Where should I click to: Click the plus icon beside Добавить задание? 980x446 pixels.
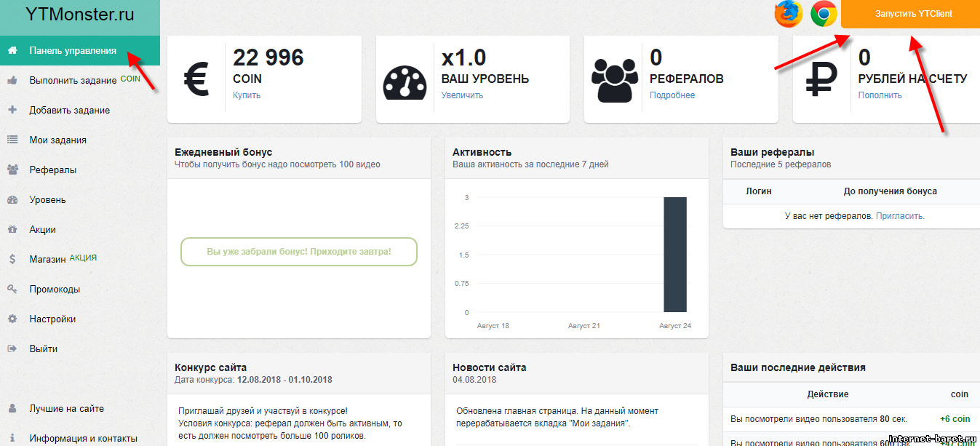(12, 110)
